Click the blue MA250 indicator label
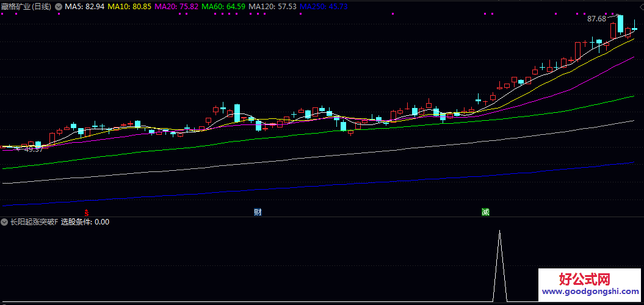Viewport: 644px width, 305px height. tap(324, 6)
